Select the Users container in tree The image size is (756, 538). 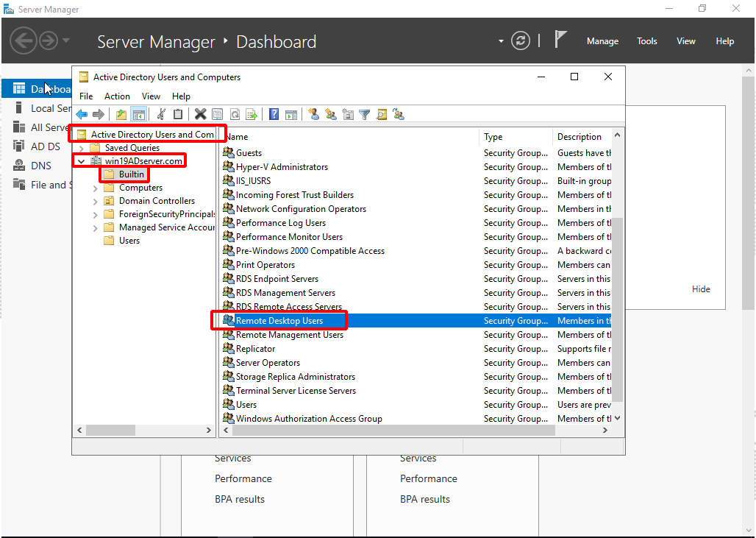[129, 241]
